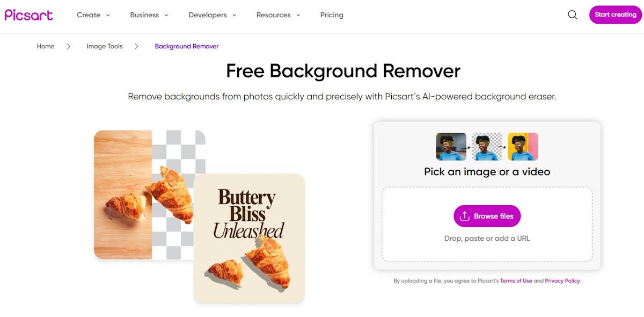Image resolution: width=644 pixels, height=317 pixels.
Task: Click the Browse files button
Action: click(487, 216)
